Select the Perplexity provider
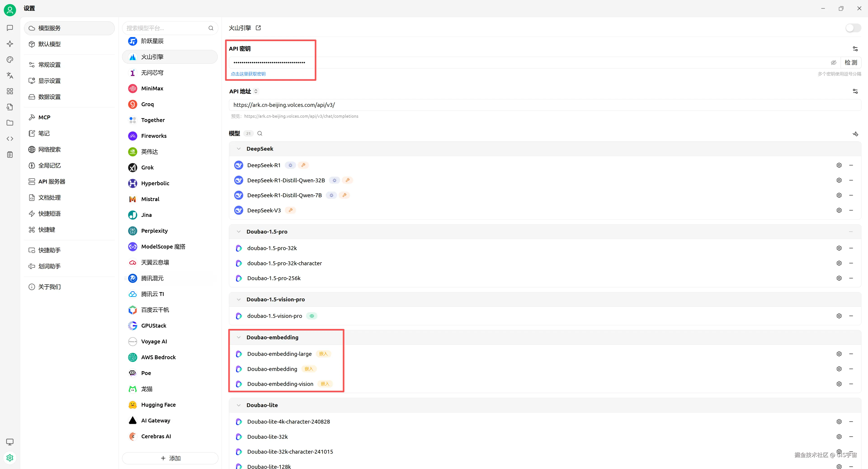Viewport: 868px width, 469px height. coord(154,231)
